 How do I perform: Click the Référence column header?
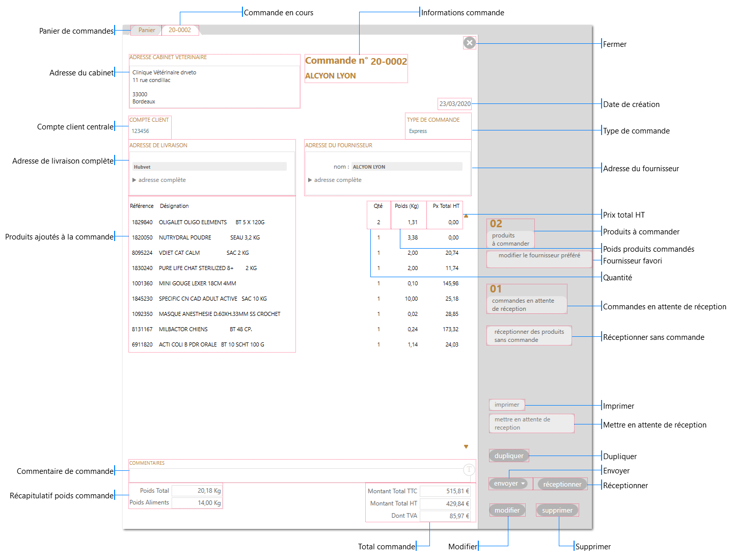pos(142,206)
